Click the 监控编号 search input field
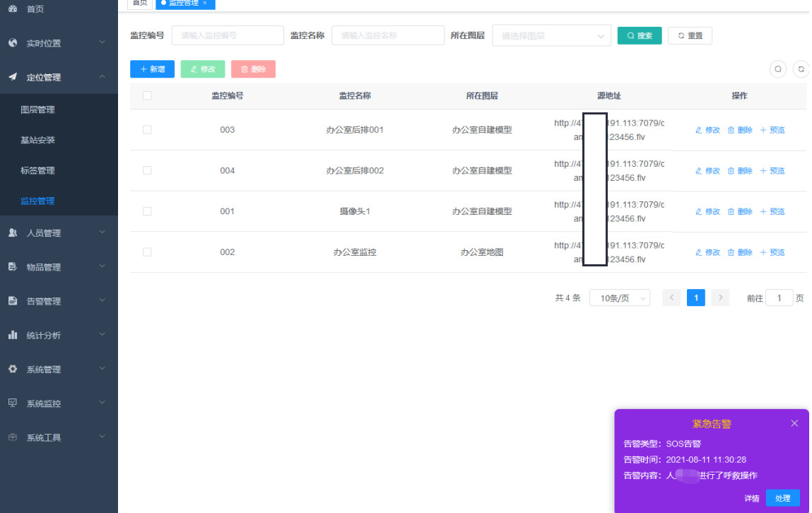The height and width of the screenshot is (513, 812). pos(227,35)
